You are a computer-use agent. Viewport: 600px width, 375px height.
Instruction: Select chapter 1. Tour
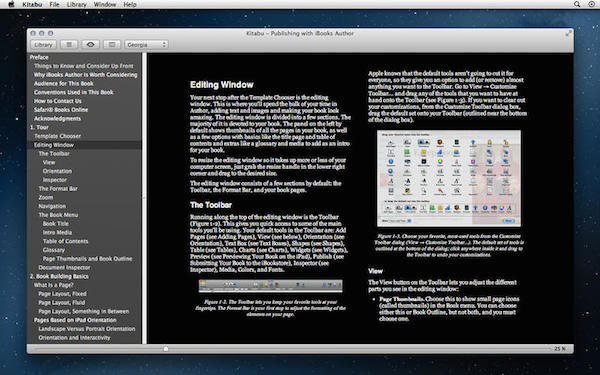pos(39,128)
